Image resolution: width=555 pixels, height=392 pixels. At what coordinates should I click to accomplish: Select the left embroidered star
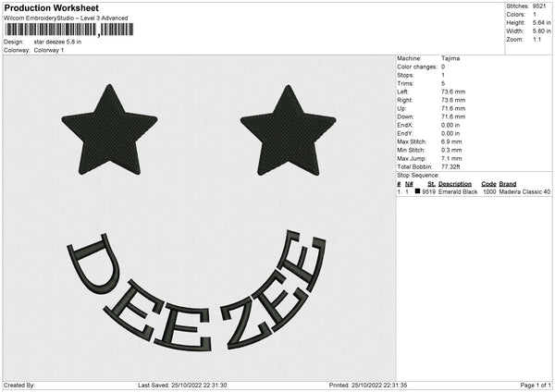click(109, 129)
